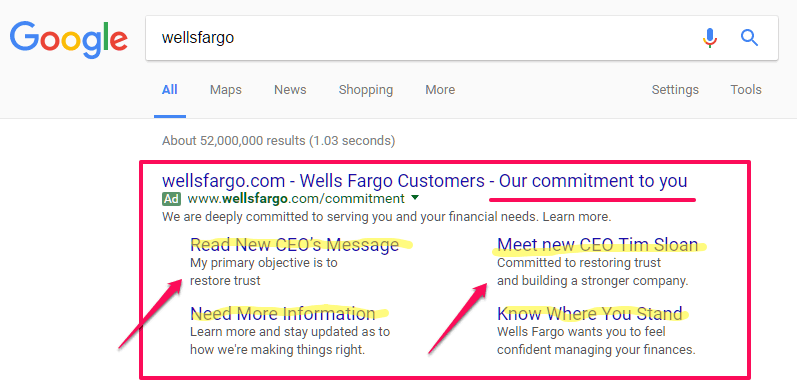Image resolution: width=797 pixels, height=392 pixels.
Task: Expand the green dropdown arrow beside ad URL
Action: point(415,197)
